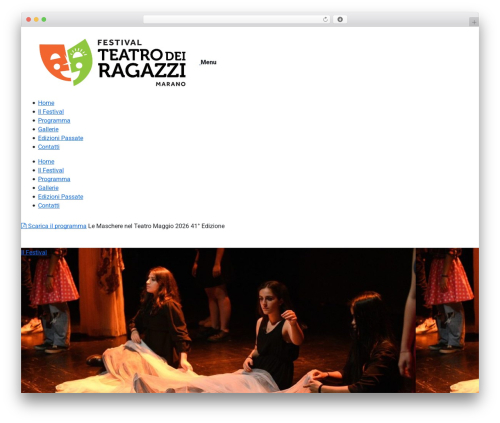This screenshot has height=423, width=500.
Task: Open a new tab with the plus button
Action: tap(474, 22)
